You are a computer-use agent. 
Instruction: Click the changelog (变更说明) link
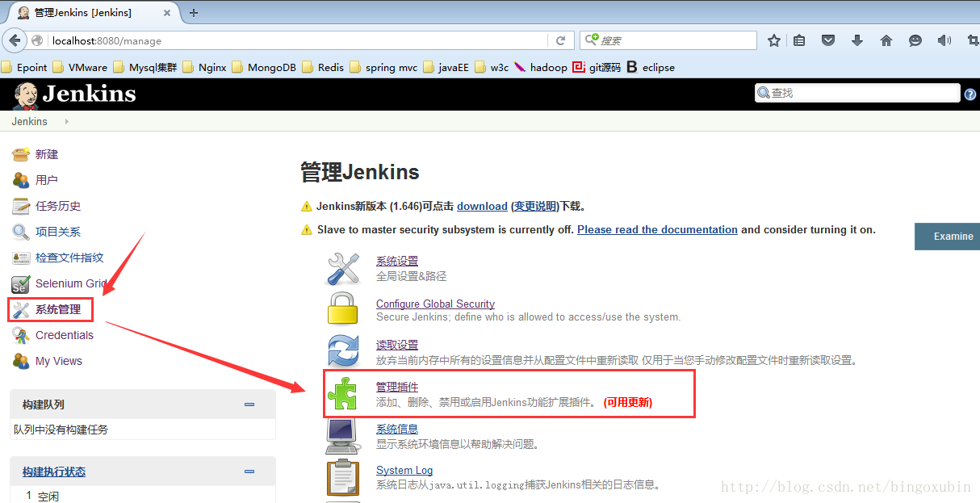point(535,207)
